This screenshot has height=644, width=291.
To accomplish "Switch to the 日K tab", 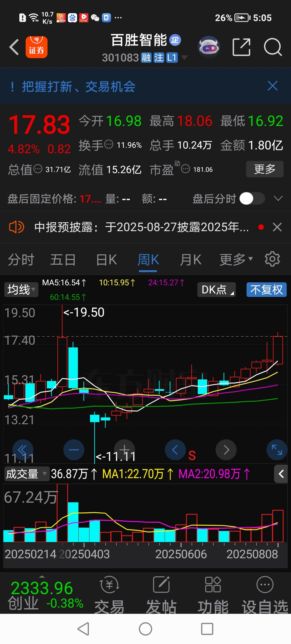I will click(107, 260).
